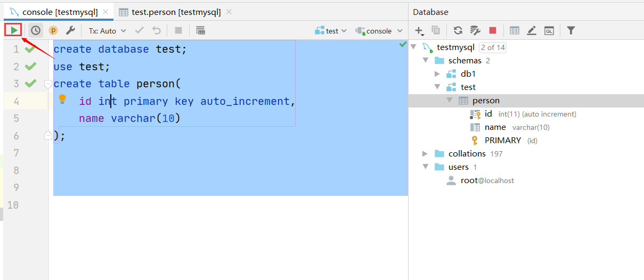Click the rollback arrow icon

pyautogui.click(x=157, y=30)
